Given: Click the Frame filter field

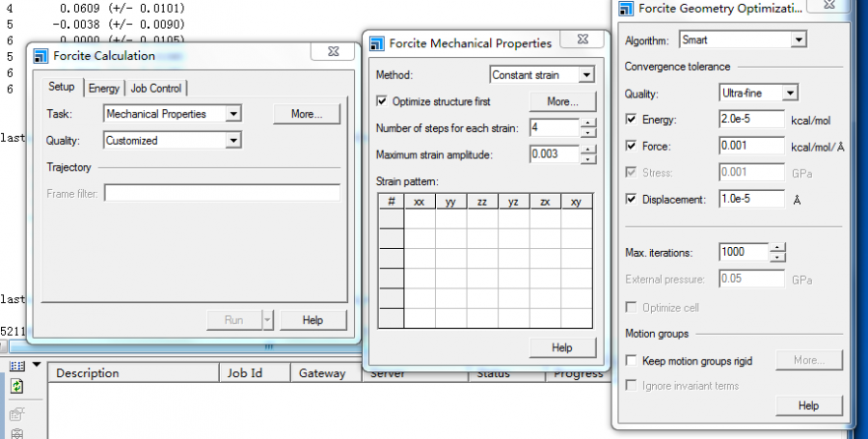Looking at the screenshot, I should [222, 193].
